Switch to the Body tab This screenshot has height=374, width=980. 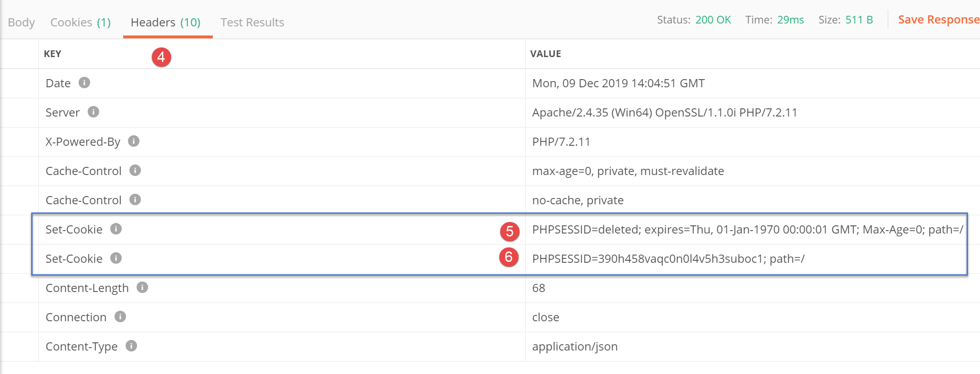22,23
